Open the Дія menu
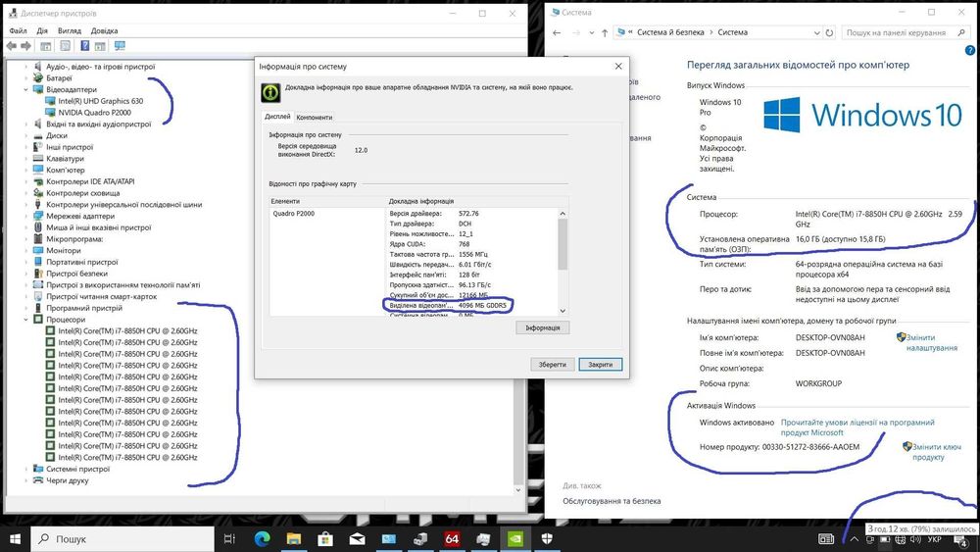The width and height of the screenshot is (980, 552). click(x=42, y=30)
